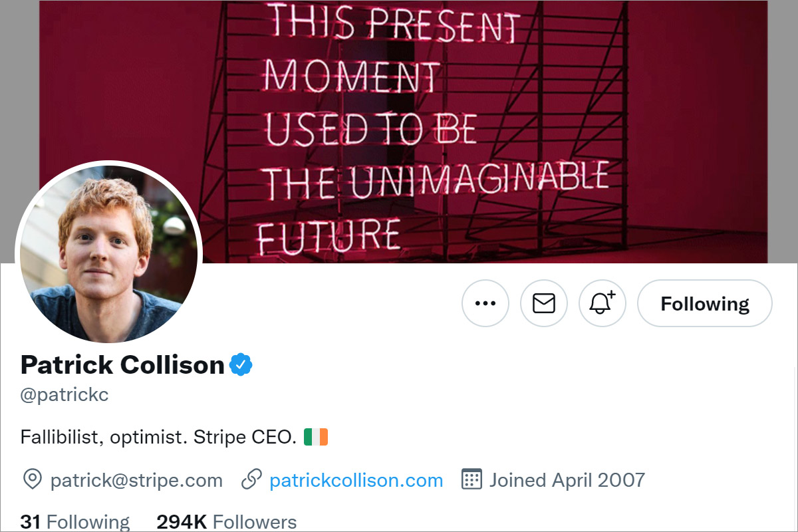The width and height of the screenshot is (798, 532).
Task: Open the red neon banner image
Action: (x=598, y=100)
